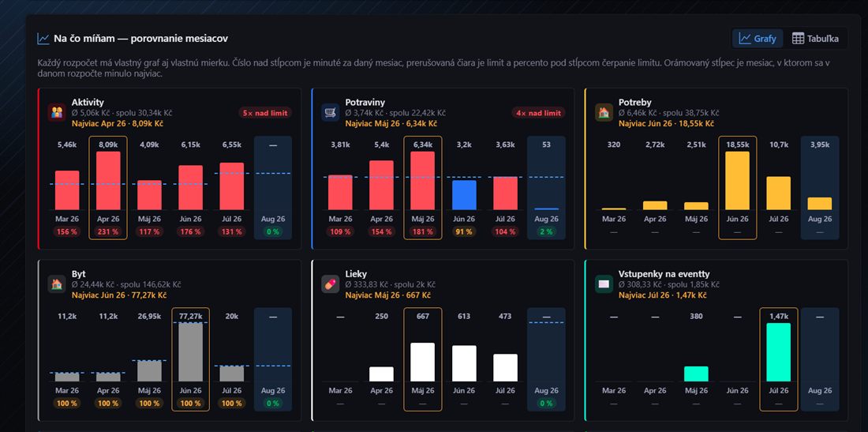This screenshot has width=868, height=432.
Task: Click the 154 % badge in Potraviny
Action: click(x=381, y=232)
